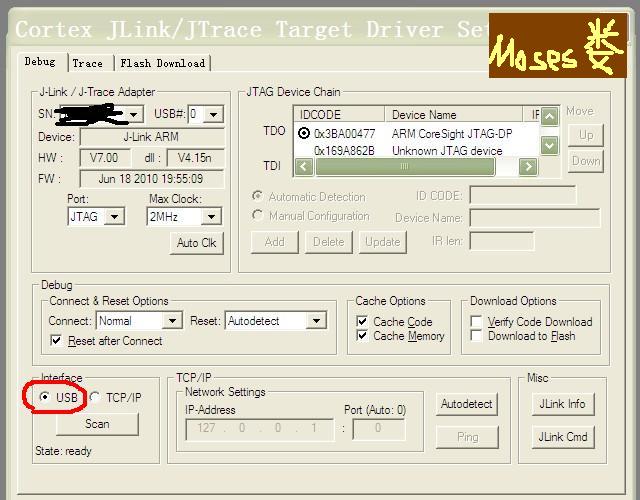Click right arrow of JTAG chain horizontal scrollbar
Screen dimensions: 640x500
pyautogui.click(x=528, y=167)
